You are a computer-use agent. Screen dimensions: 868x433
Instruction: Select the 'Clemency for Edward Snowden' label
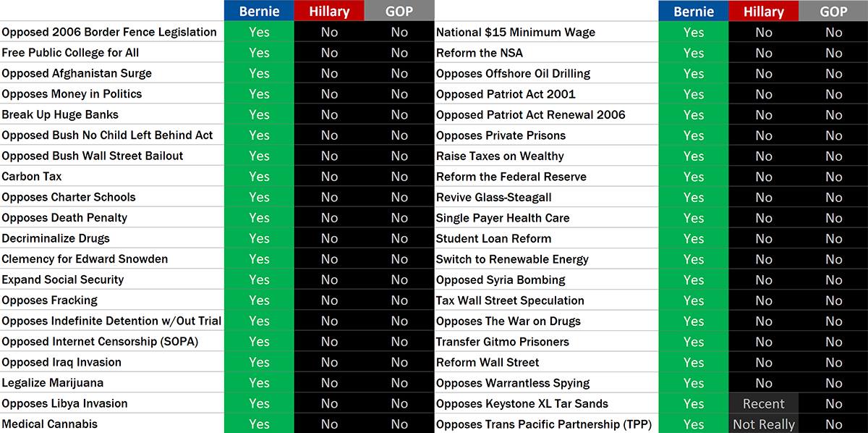[85, 259]
